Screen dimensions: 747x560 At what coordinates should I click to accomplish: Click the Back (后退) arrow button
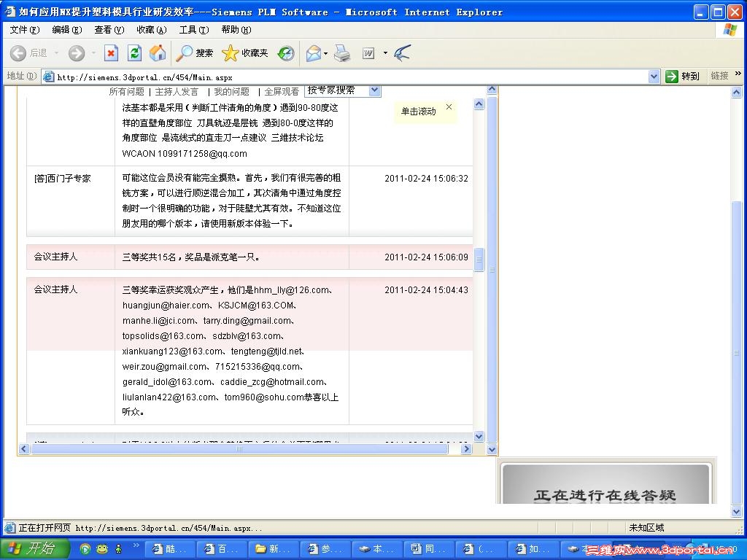tap(18, 52)
